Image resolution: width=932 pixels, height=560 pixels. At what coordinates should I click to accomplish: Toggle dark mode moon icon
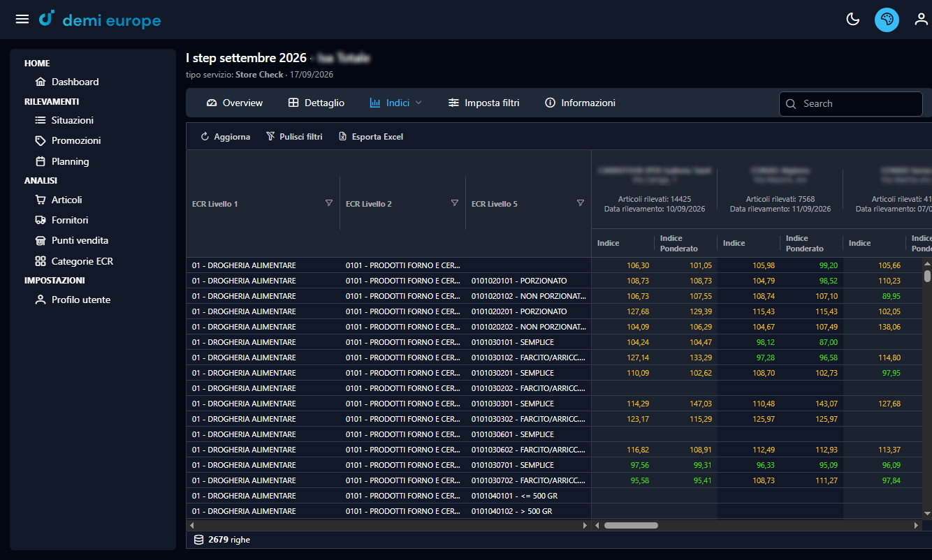852,20
